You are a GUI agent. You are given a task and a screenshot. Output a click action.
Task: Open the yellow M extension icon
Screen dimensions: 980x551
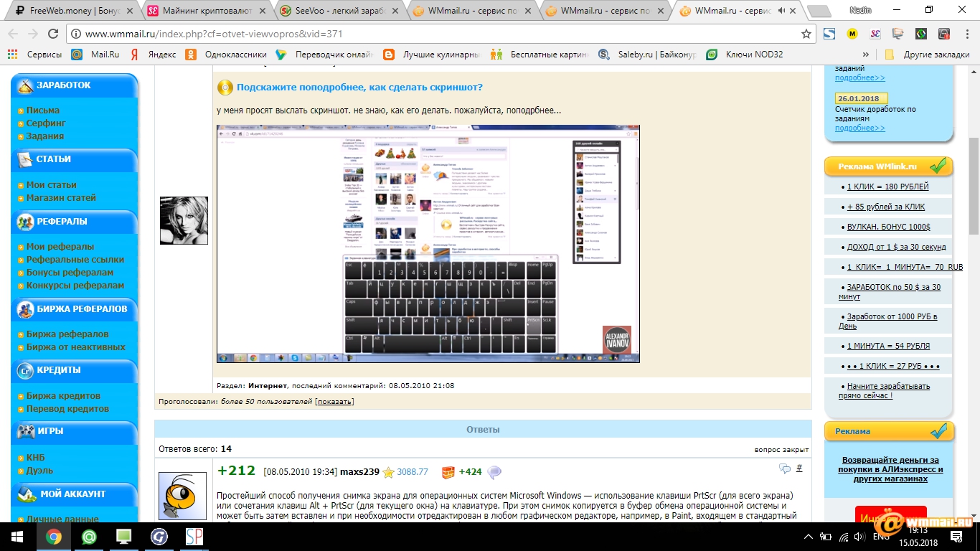pyautogui.click(x=852, y=34)
